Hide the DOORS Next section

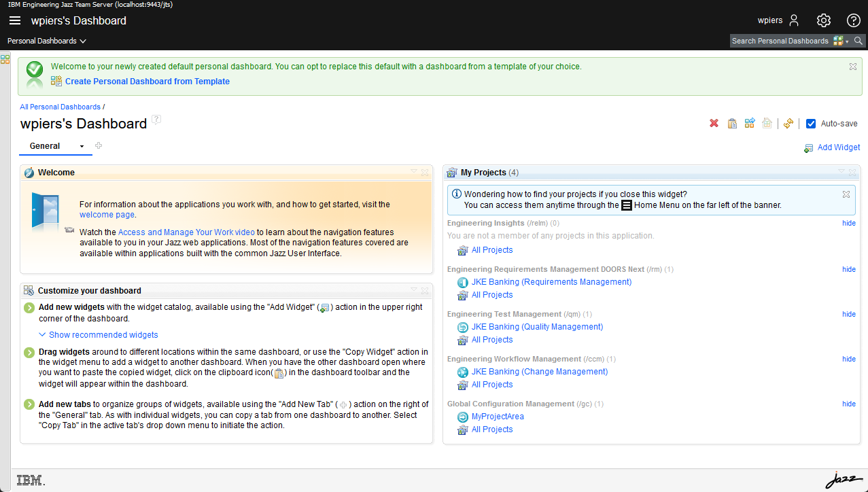[849, 269]
